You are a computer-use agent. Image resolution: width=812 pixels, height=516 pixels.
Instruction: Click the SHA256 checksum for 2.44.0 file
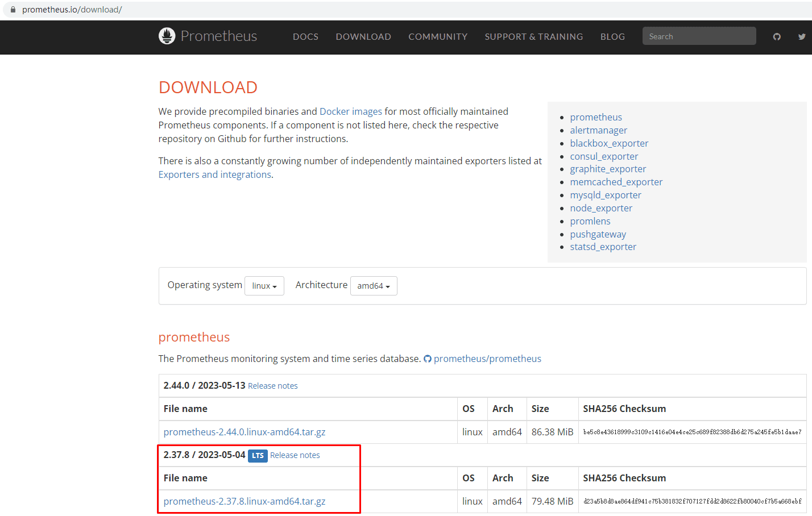pos(692,432)
